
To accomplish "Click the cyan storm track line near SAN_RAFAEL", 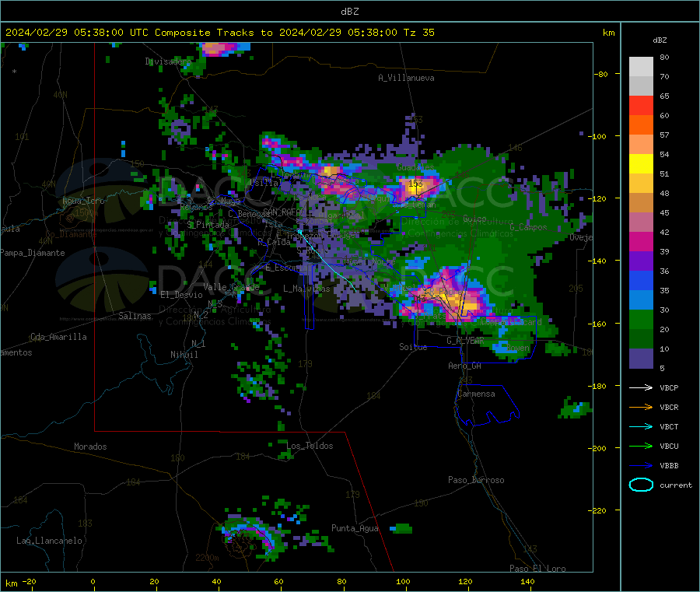I will pyautogui.click(x=327, y=261).
